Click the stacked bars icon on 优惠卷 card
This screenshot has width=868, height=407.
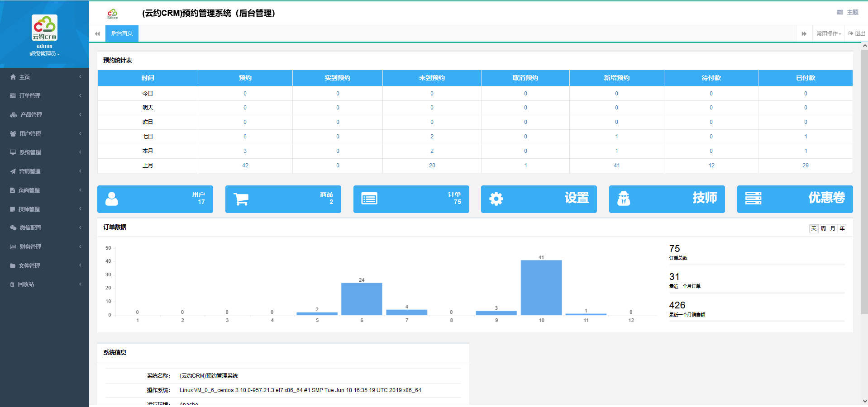(x=753, y=198)
